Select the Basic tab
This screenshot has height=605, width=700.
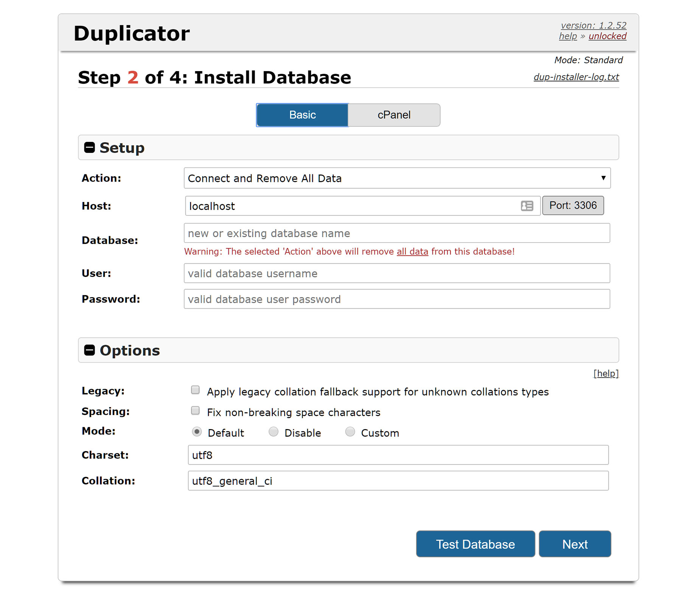[302, 115]
